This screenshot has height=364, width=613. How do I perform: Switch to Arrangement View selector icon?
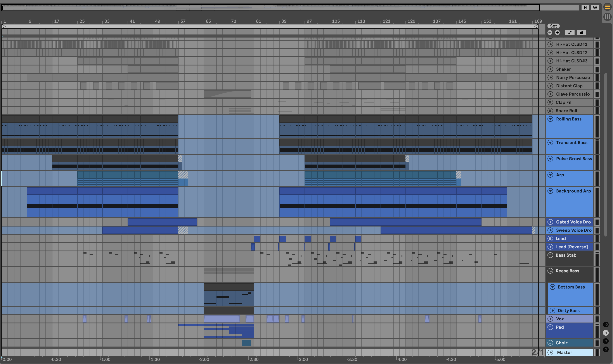[607, 7]
